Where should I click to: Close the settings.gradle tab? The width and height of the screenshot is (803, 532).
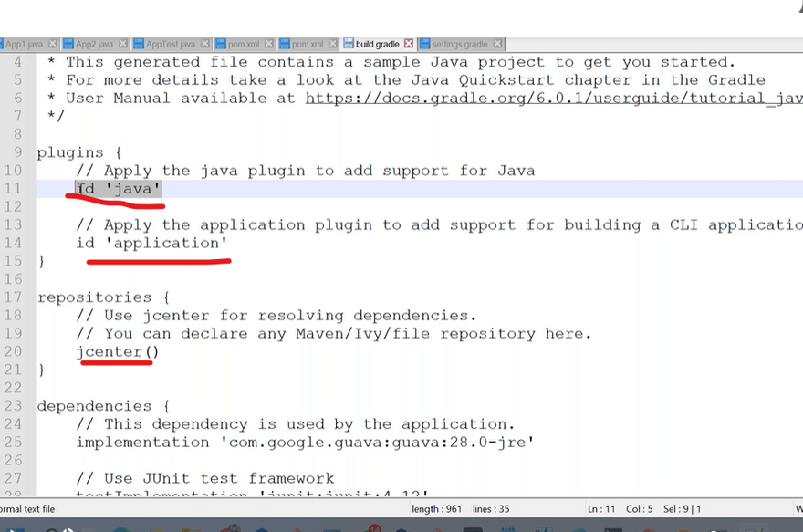pos(497,44)
